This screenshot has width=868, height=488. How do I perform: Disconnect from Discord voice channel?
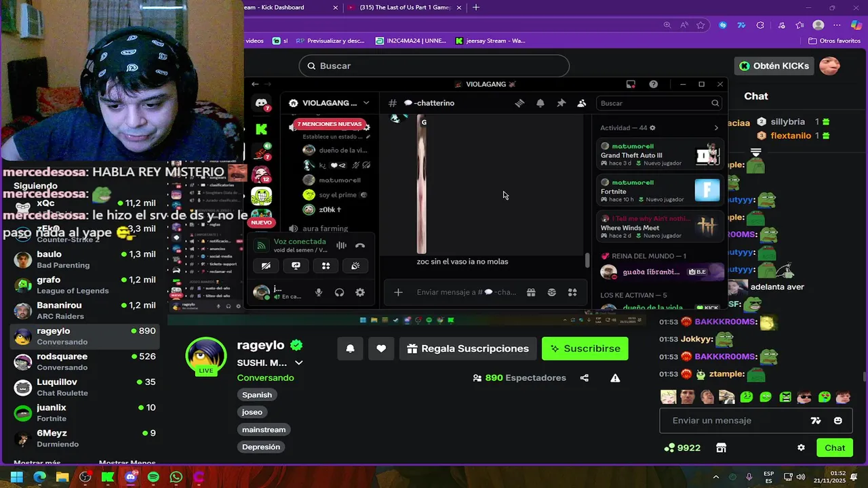pyautogui.click(x=360, y=245)
